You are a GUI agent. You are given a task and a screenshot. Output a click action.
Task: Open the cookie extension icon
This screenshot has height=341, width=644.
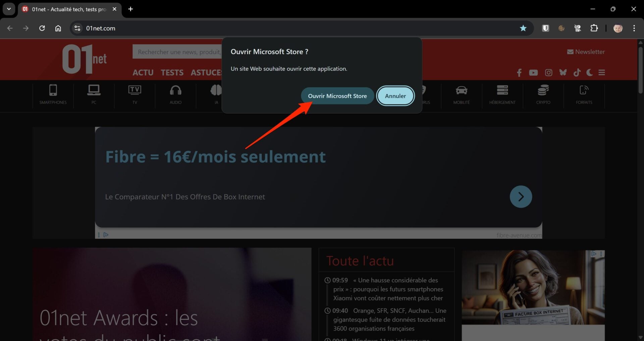(561, 28)
